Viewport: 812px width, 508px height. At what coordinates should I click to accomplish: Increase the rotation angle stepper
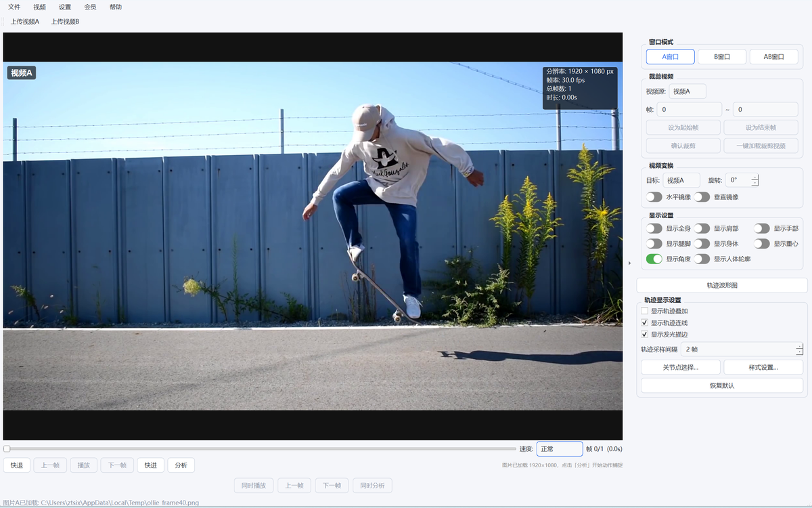click(754, 177)
